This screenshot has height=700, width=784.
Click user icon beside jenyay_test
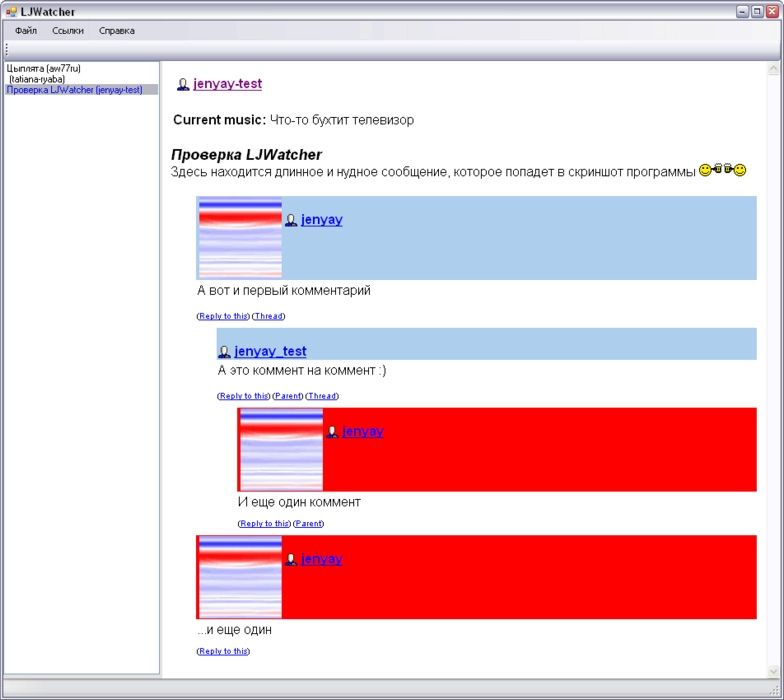224,352
